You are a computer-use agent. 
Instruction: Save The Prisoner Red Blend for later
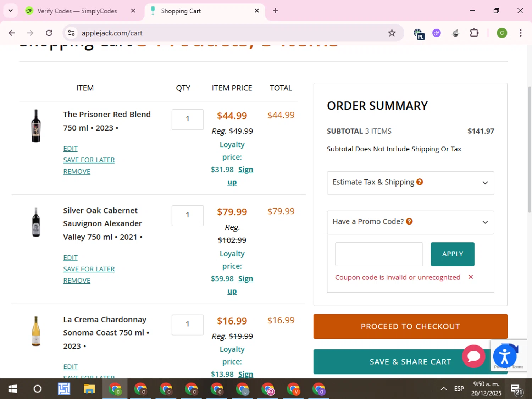pyautogui.click(x=89, y=160)
